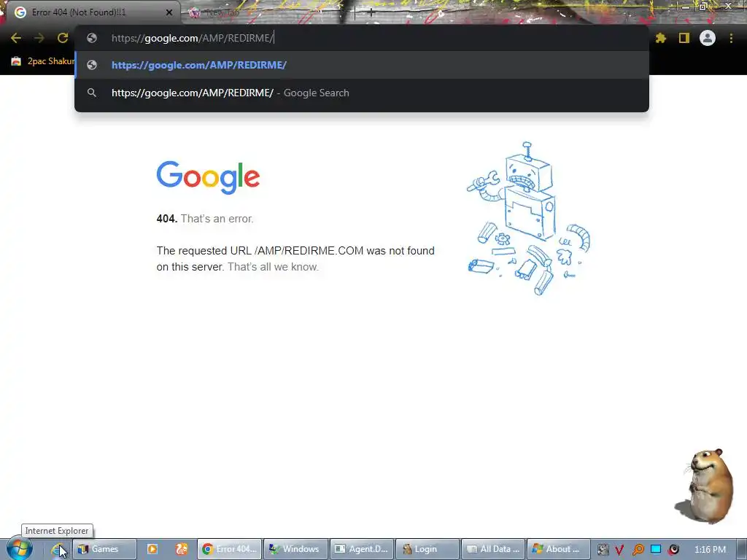Click the first gray system tray icon
Viewport: 747px width, 560px height.
click(603, 550)
